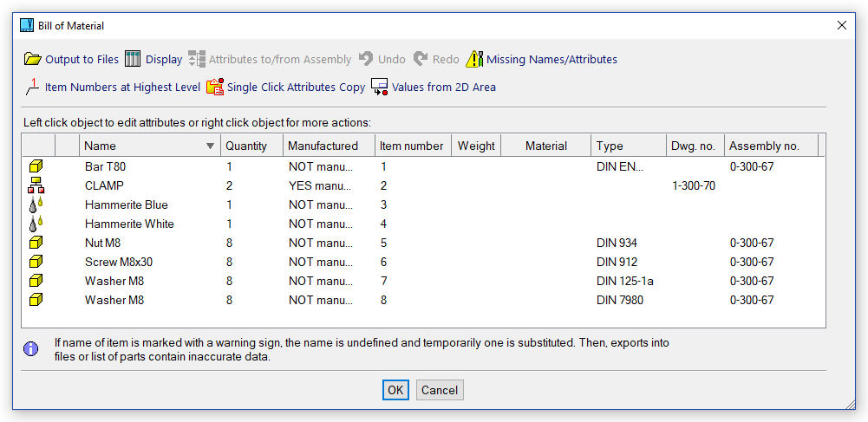Click the OK button
Image resolution: width=868 pixels, height=422 pixels.
[395, 390]
